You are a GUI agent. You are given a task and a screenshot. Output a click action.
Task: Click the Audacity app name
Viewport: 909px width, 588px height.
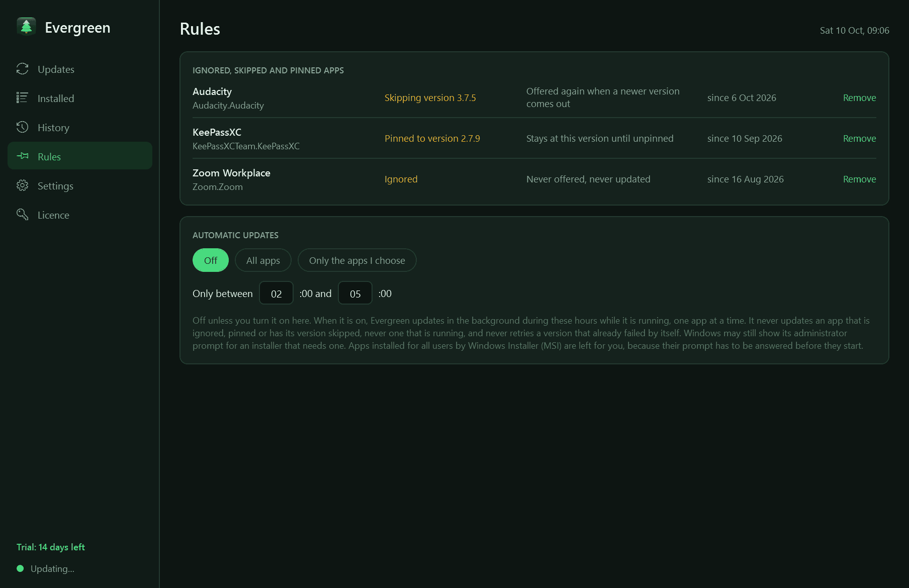point(212,91)
